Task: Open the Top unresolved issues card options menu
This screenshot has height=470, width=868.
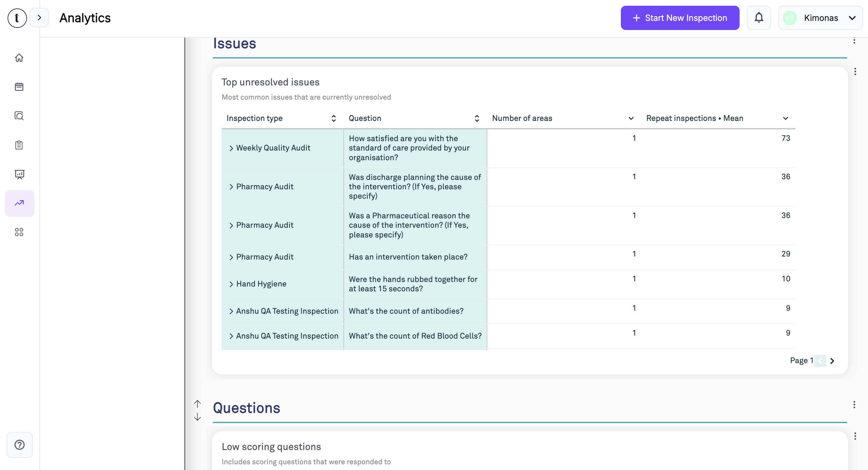Action: click(855, 71)
